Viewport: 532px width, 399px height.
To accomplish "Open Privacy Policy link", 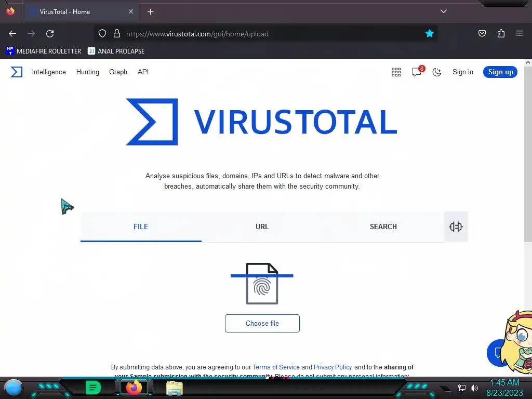I will 332,367.
